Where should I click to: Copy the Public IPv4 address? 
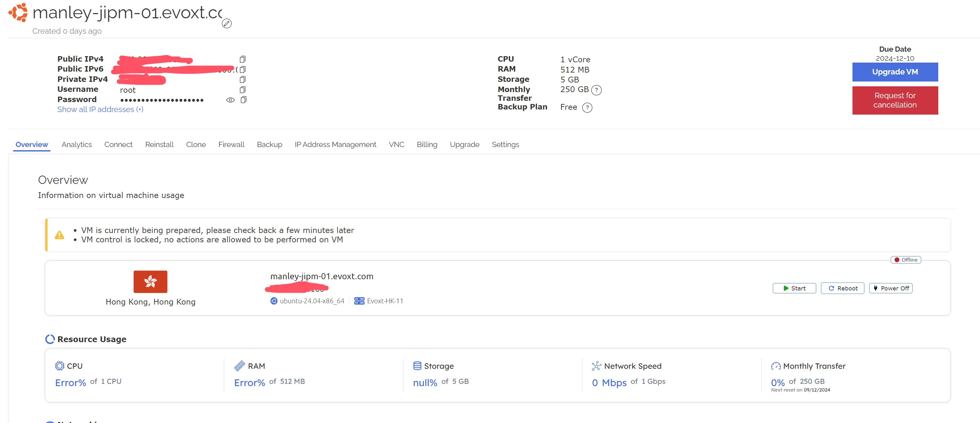click(x=242, y=59)
